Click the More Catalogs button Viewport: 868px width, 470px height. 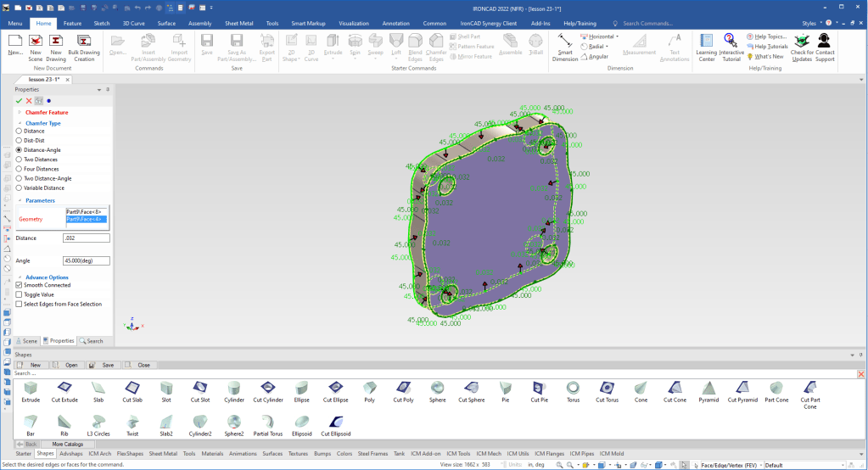point(68,444)
